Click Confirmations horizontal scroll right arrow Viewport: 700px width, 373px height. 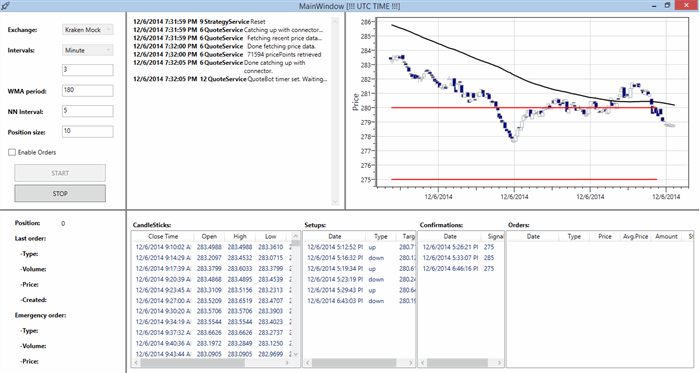coord(499,363)
